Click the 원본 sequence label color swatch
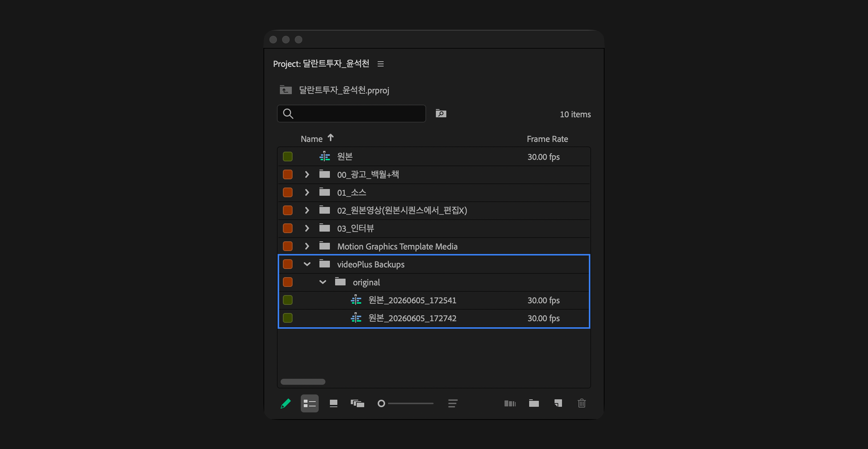 (287, 157)
